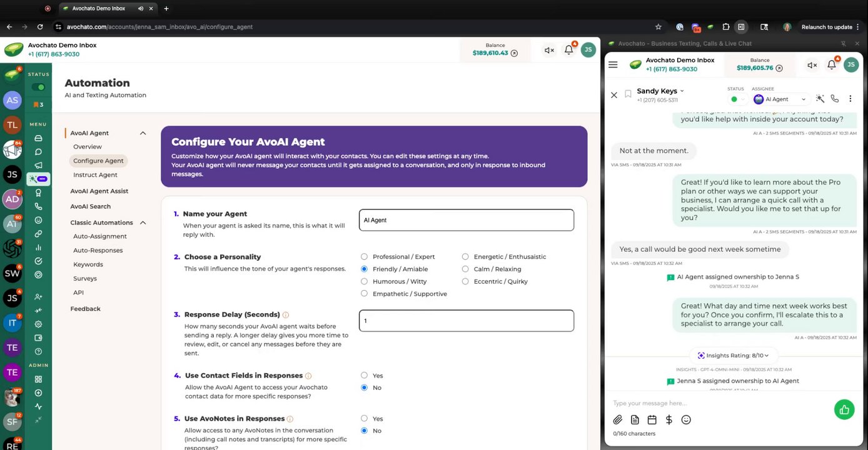Click the calendar schedule icon in composer

coord(652,420)
